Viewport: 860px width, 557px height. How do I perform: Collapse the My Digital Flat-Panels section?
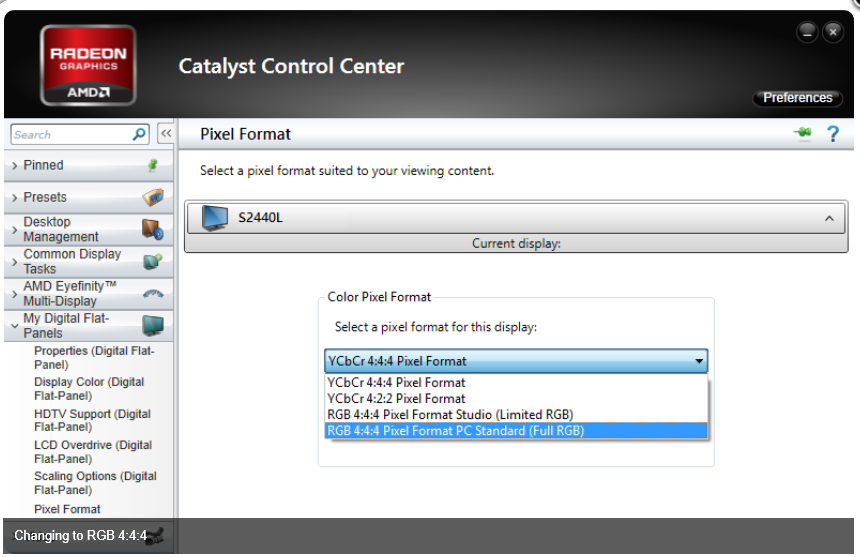pos(15,325)
